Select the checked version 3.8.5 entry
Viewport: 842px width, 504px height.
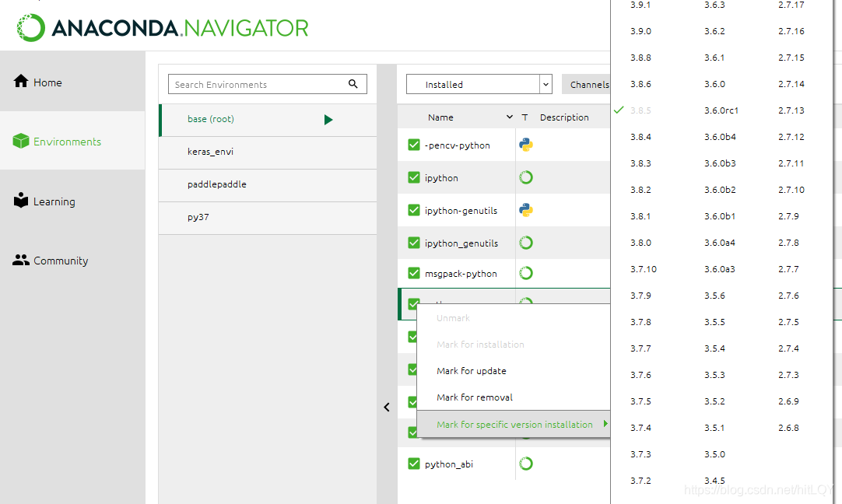[640, 110]
